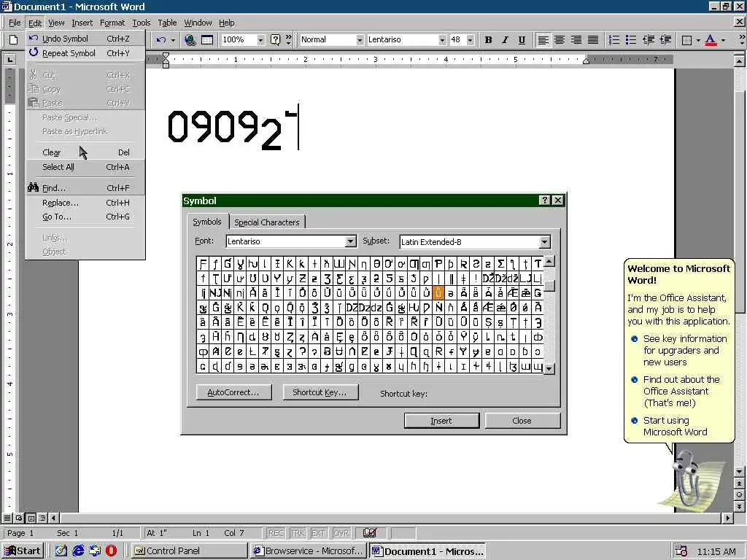Click the Decrease Indent icon
The width and height of the screenshot is (747, 560).
coord(648,40)
